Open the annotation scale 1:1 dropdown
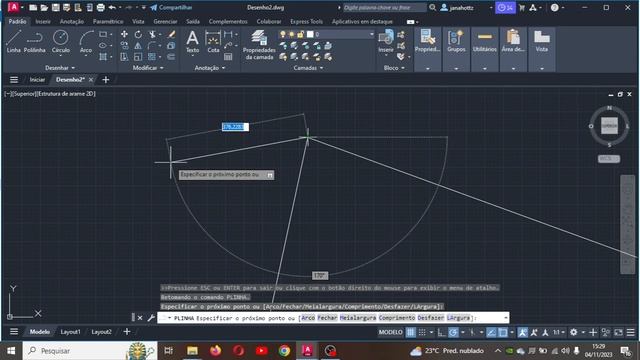This screenshot has width=640, height=360. click(558, 332)
